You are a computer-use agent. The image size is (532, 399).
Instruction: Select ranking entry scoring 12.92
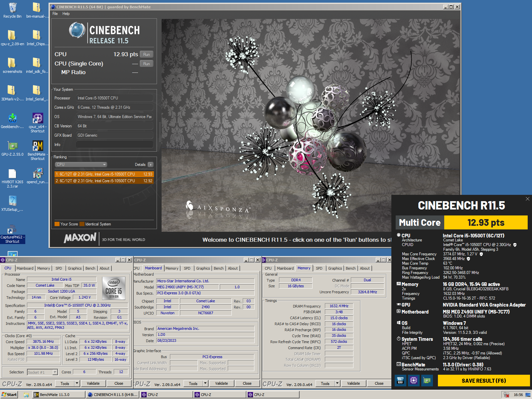[104, 181]
